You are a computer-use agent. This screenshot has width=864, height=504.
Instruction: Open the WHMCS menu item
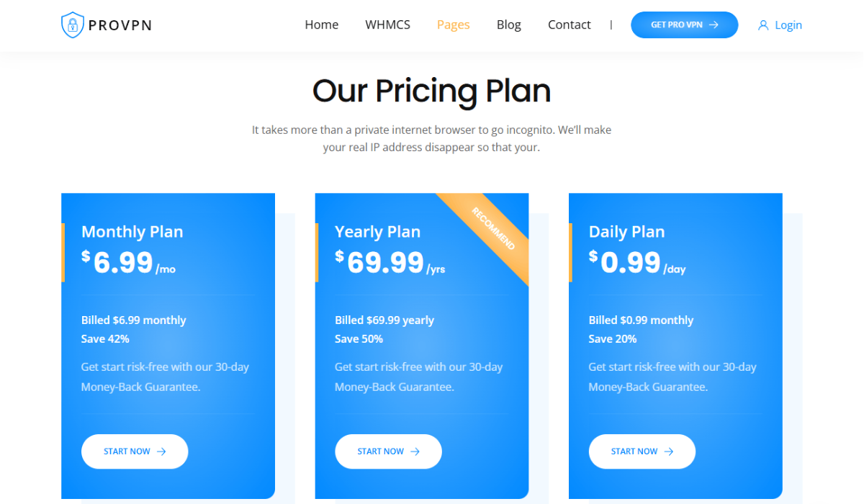[x=387, y=24]
